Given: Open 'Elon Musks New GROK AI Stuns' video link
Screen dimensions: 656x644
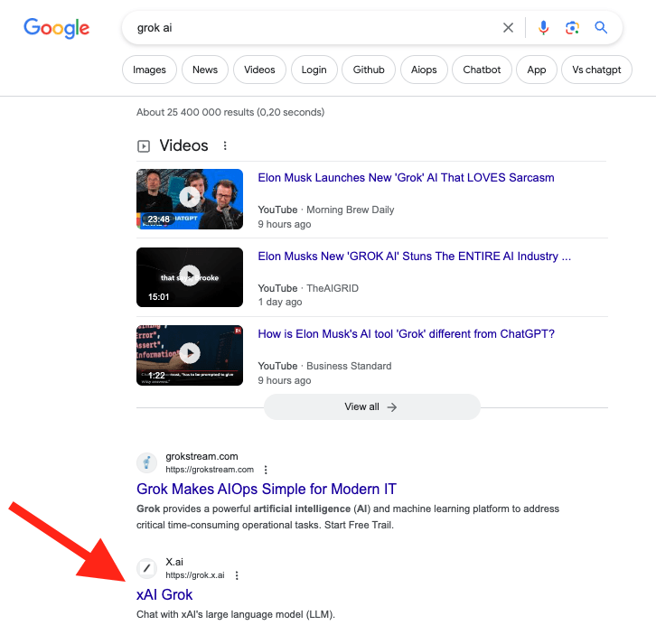Looking at the screenshot, I should tap(414, 256).
